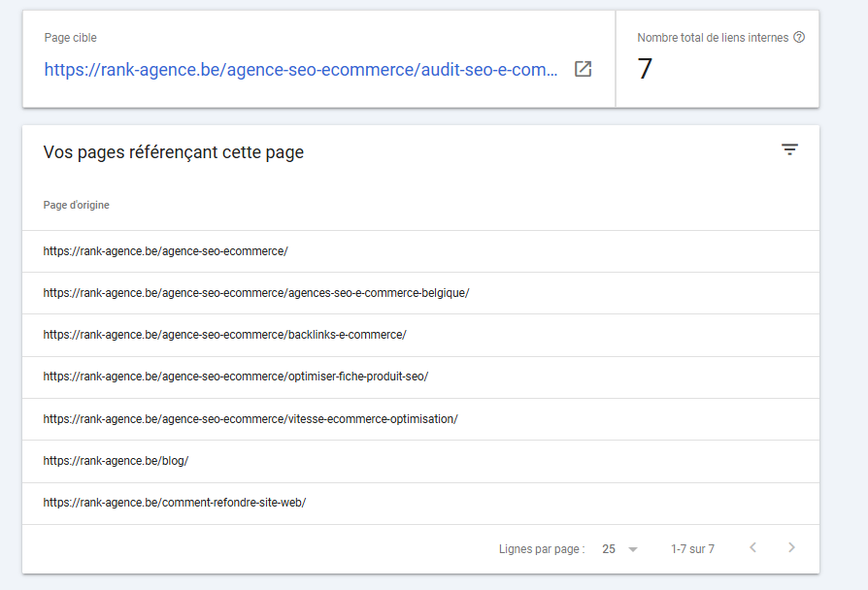Go to next page of results
The height and width of the screenshot is (590, 868).
click(791, 548)
